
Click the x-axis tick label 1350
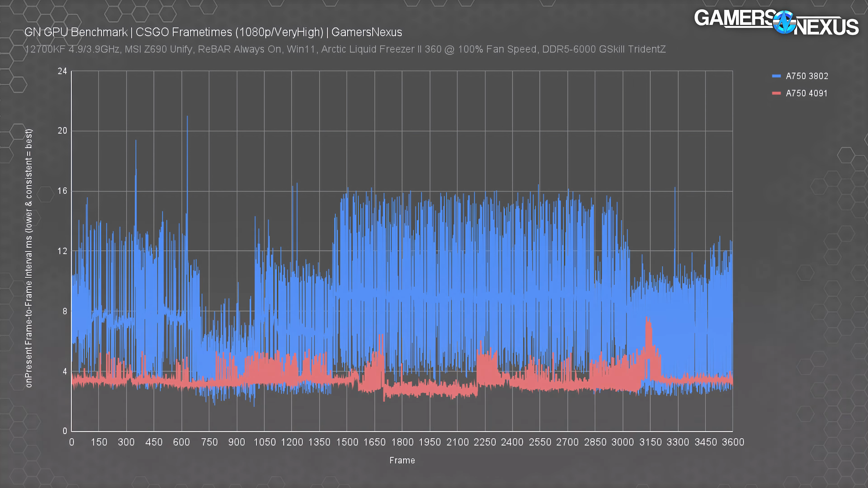click(319, 442)
